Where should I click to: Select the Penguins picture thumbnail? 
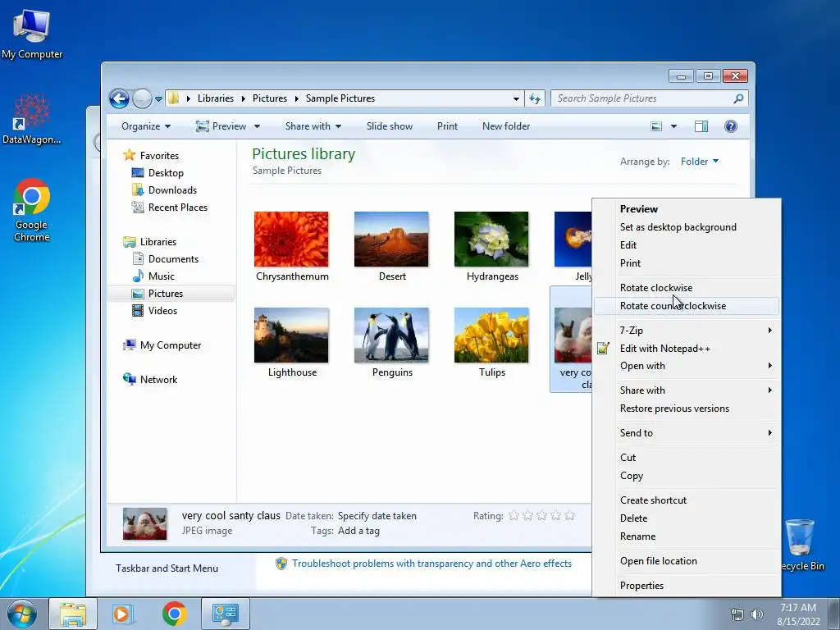click(x=391, y=335)
